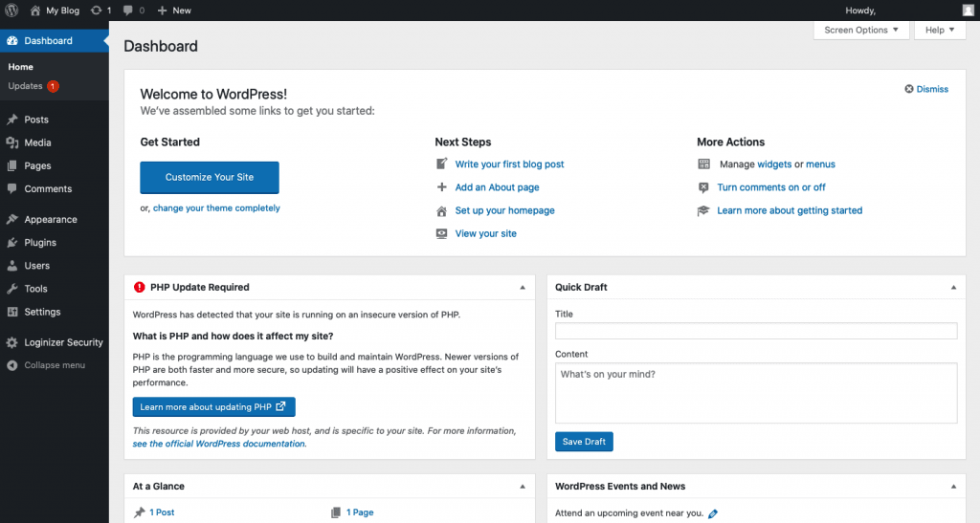980x523 pixels.
Task: Open Loginizer Security menu label
Action: click(64, 342)
